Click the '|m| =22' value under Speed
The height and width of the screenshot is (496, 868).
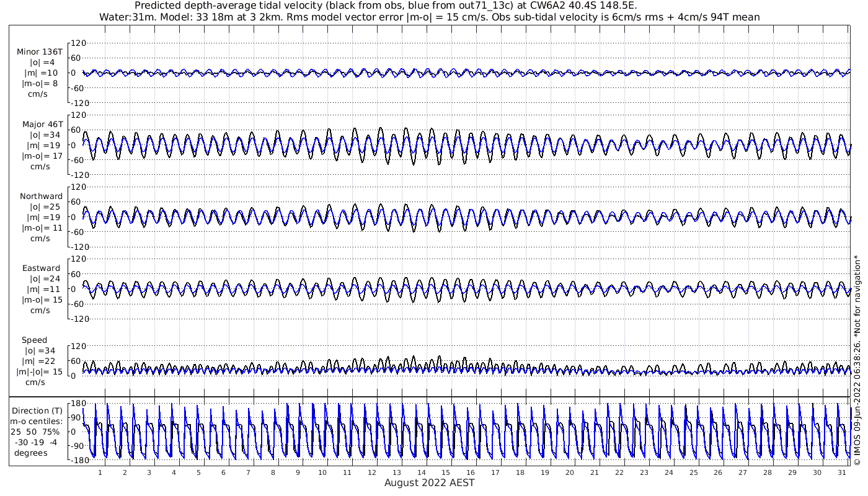[42, 361]
